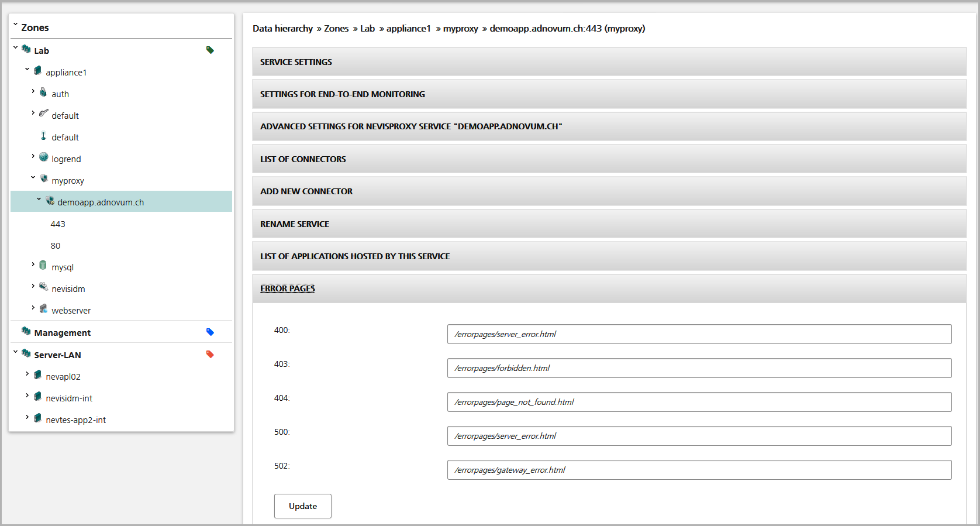Viewport: 980px width, 526px height.
Task: Go to myproxy in breadcrumb
Action: (461, 28)
